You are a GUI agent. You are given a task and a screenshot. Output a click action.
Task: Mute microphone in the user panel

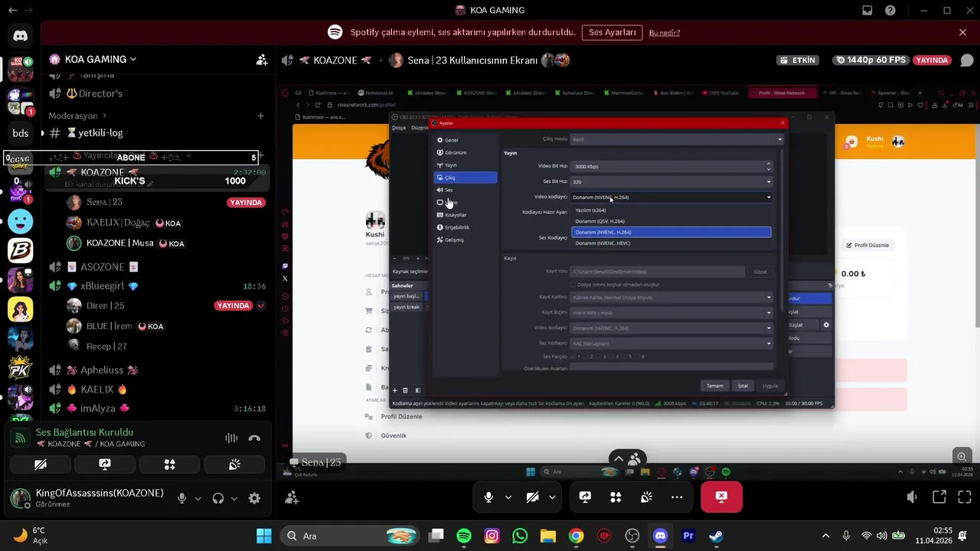pyautogui.click(x=181, y=498)
